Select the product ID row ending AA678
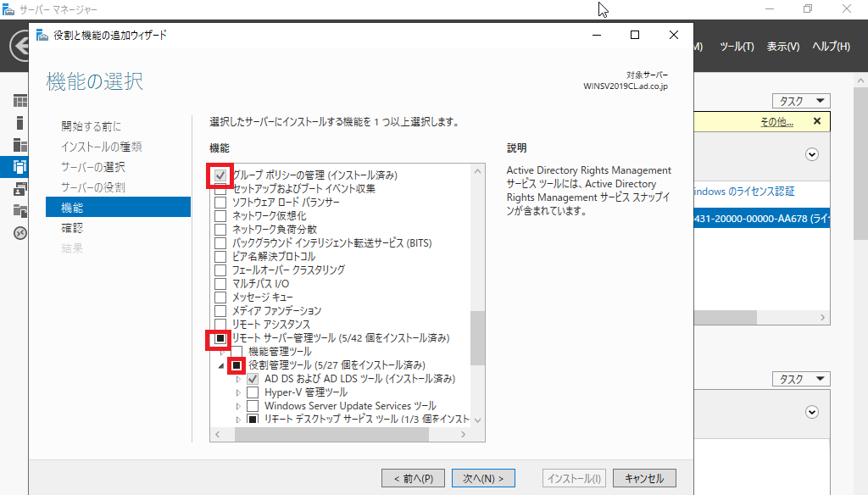Viewport: 868px width, 495px height. 762,219
